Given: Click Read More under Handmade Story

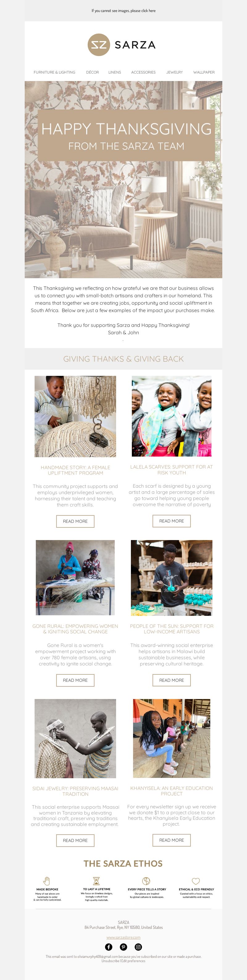Looking at the screenshot, I should [75, 521].
